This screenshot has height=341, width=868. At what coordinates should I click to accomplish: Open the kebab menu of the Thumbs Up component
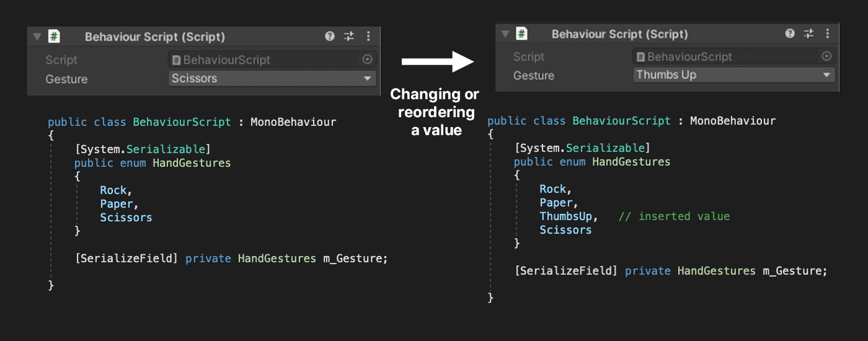pos(828,33)
